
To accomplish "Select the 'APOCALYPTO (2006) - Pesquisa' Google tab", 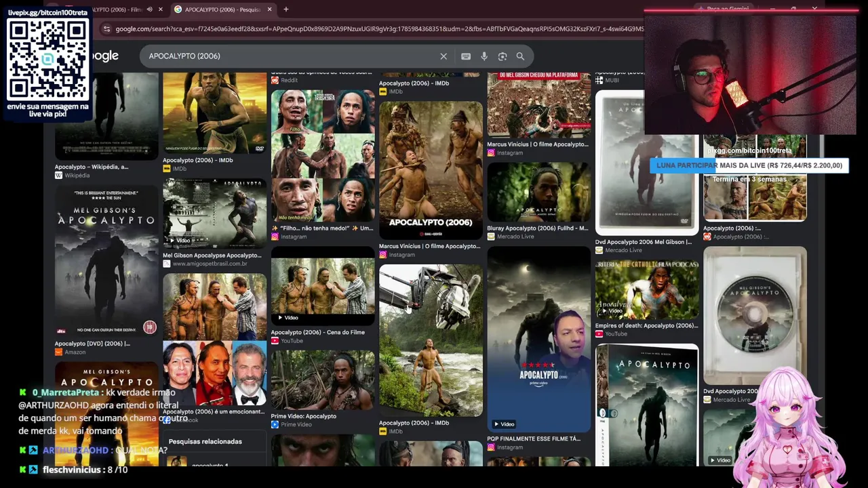I will (x=222, y=9).
